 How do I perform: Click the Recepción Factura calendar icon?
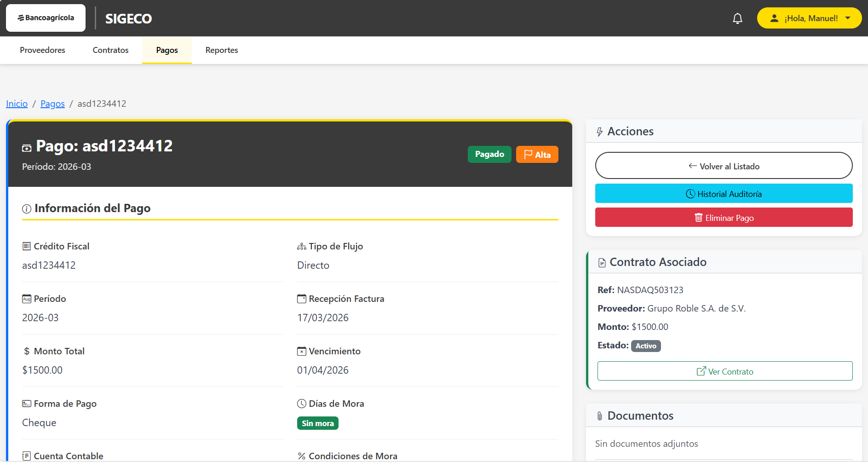pyautogui.click(x=302, y=299)
